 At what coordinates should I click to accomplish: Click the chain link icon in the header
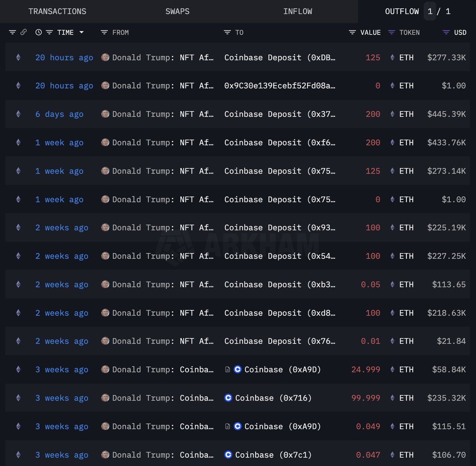tap(23, 32)
